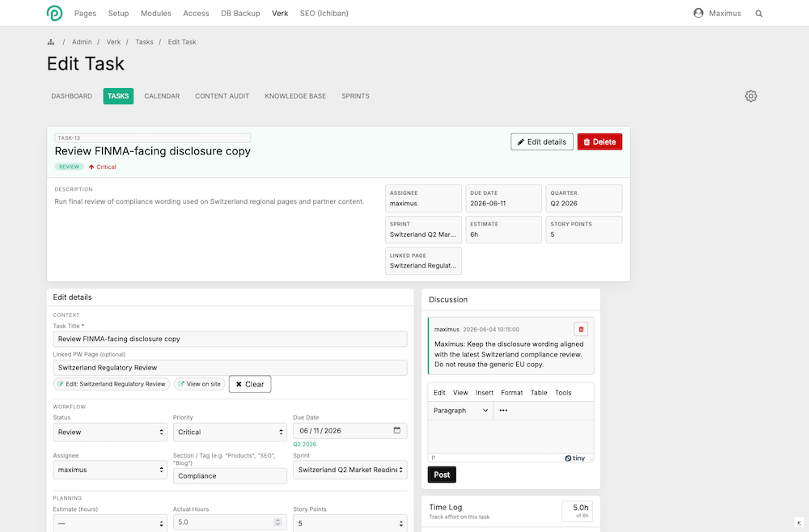Viewport: 809px width, 532px height.
Task: Go to the Content Audit tab
Action: click(222, 96)
